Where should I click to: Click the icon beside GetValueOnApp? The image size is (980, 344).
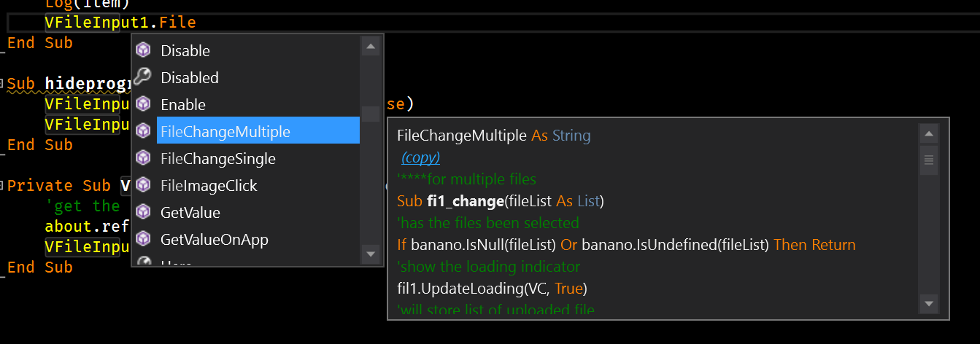click(143, 239)
